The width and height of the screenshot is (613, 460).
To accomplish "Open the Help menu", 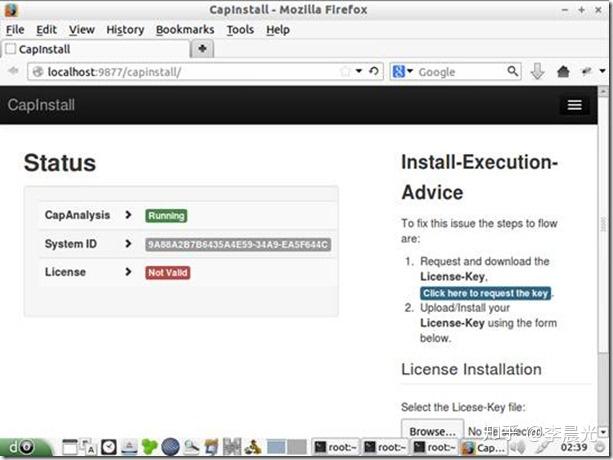I will (x=278, y=30).
